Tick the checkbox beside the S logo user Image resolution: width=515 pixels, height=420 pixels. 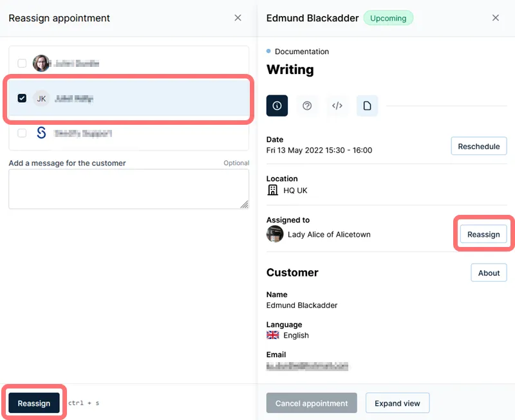click(22, 133)
